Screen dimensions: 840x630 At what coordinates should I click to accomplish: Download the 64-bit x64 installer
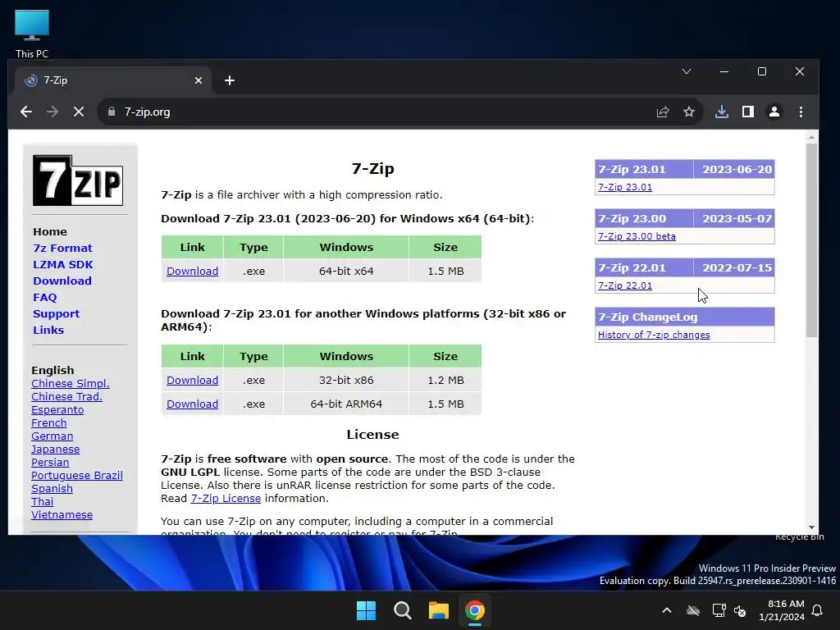pyautogui.click(x=192, y=271)
